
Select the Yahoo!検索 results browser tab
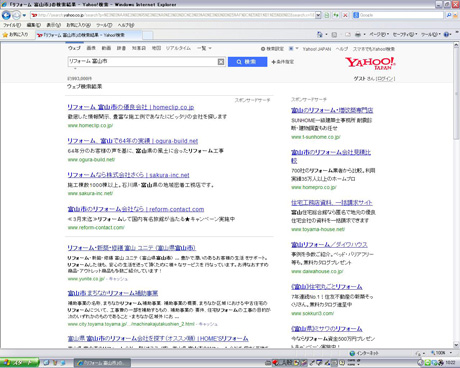pyautogui.click(x=88, y=35)
